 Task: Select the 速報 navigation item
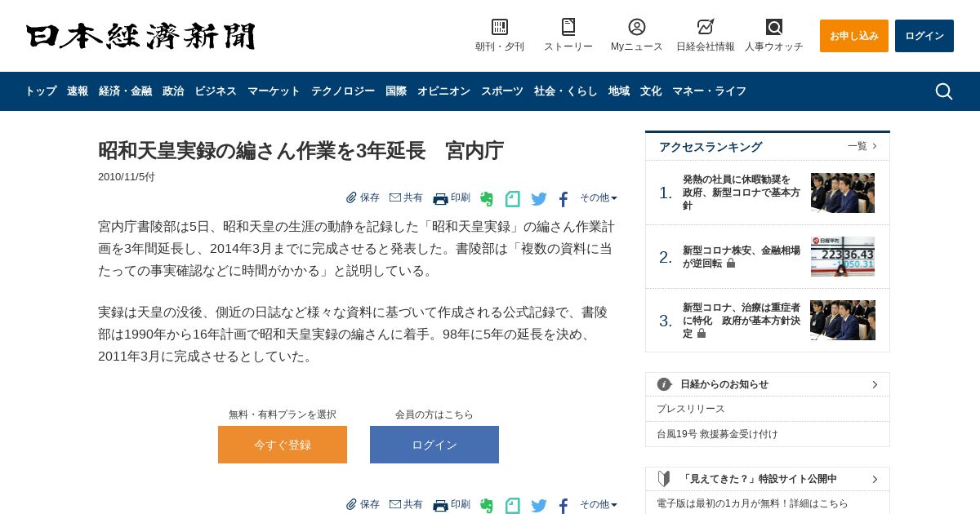tap(78, 91)
